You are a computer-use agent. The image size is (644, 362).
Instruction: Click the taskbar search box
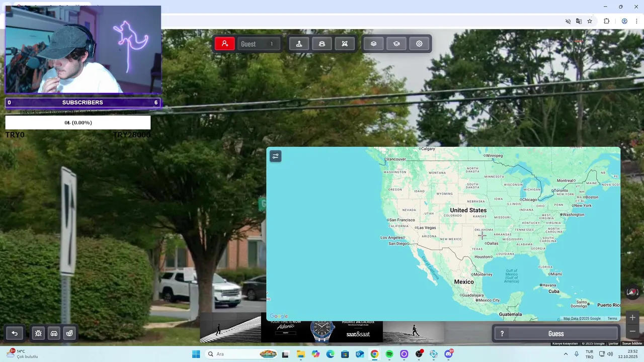point(242,354)
